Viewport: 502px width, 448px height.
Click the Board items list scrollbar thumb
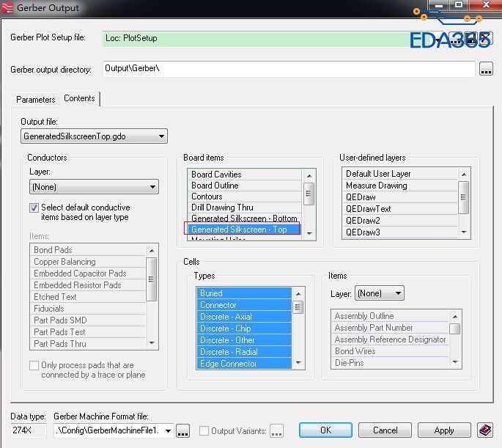coord(309,194)
